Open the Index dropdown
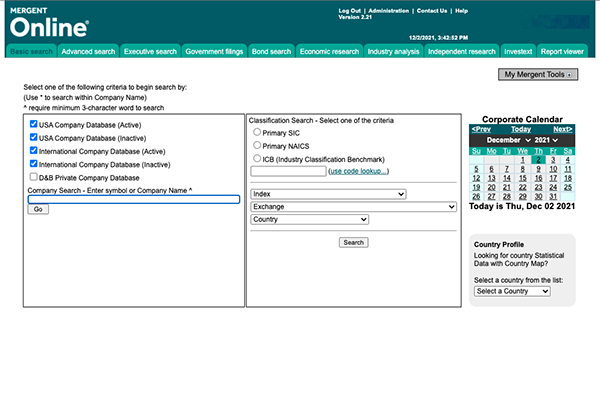600x400 pixels. (x=328, y=194)
